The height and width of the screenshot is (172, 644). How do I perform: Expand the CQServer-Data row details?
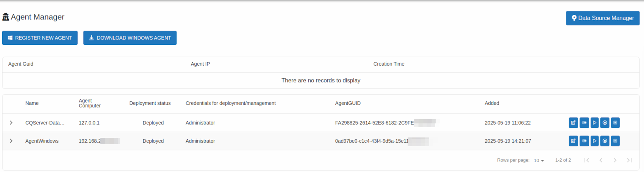(11, 123)
